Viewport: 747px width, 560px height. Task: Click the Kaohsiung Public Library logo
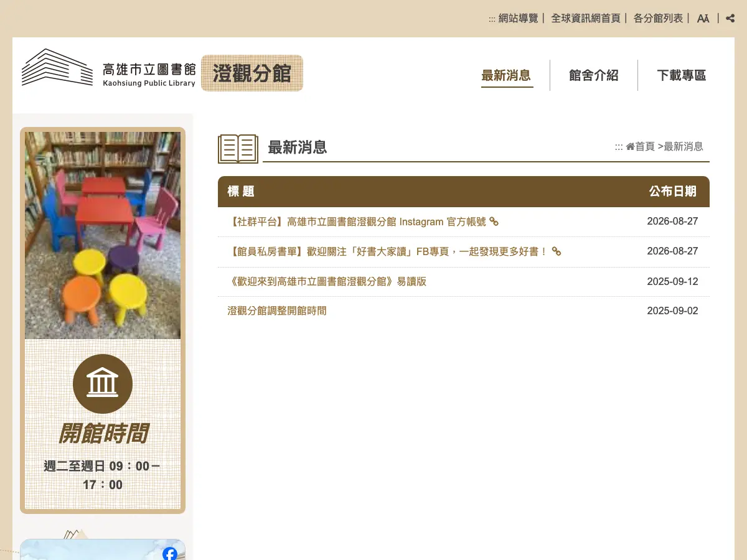click(109, 68)
